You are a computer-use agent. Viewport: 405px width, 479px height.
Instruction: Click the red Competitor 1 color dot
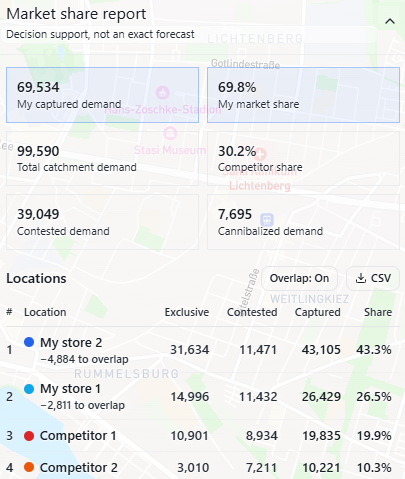[29, 436]
